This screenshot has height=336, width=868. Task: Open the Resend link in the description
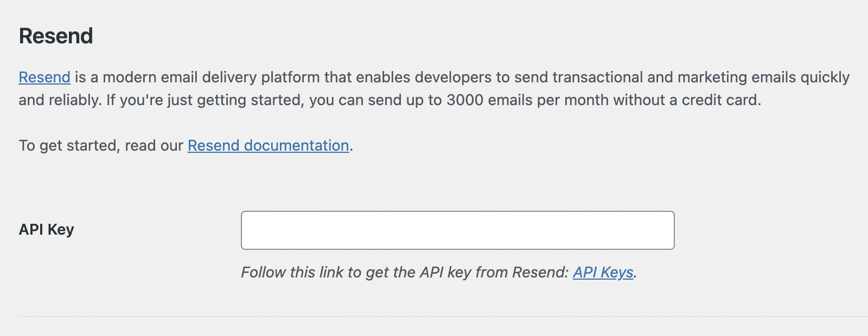[44, 77]
